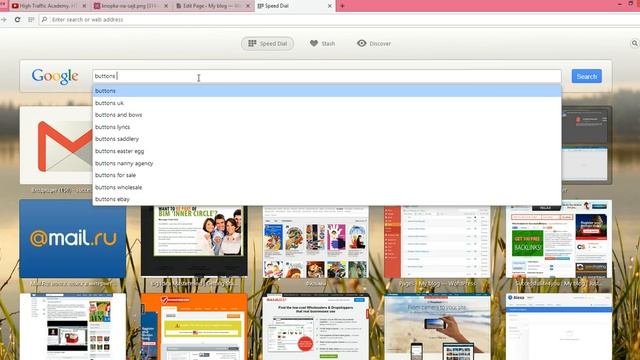Viewport: 640px width, 360px height.
Task: Open the dark tile right of the suggestions list
Action: (x=587, y=145)
